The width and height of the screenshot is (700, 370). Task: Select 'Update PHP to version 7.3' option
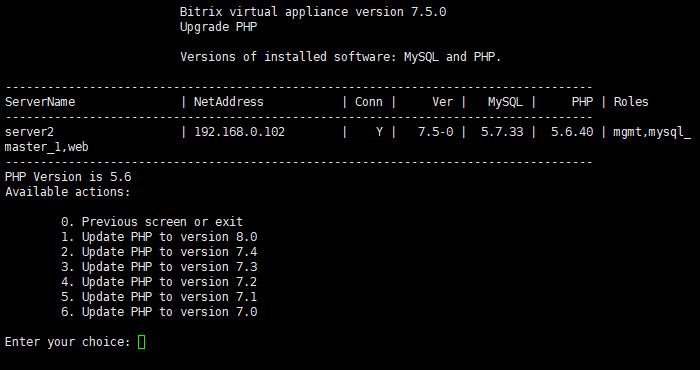tap(159, 267)
